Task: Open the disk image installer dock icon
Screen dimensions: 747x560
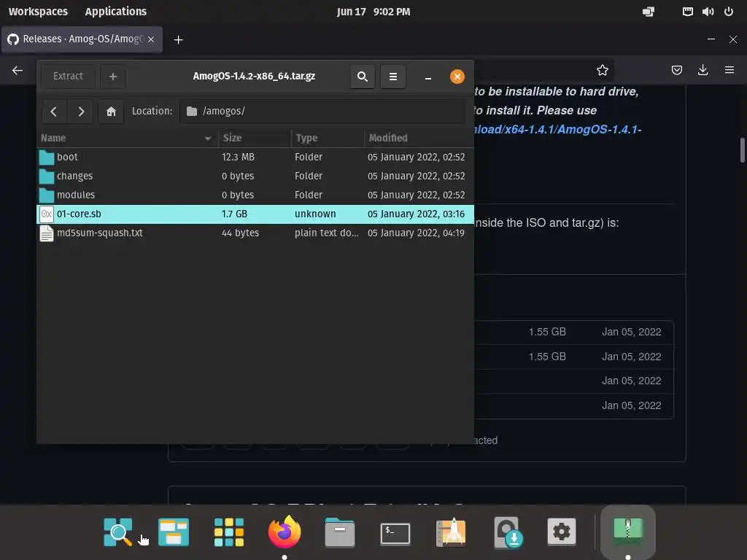Action: tap(507, 532)
